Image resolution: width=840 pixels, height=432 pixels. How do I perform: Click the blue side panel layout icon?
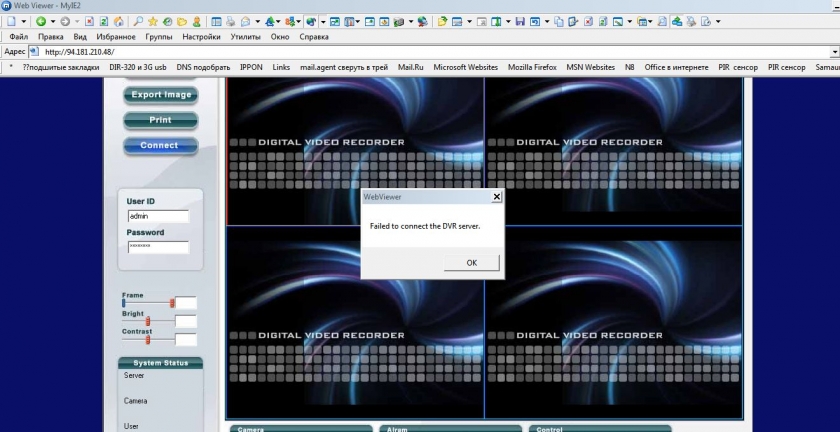(x=216, y=21)
